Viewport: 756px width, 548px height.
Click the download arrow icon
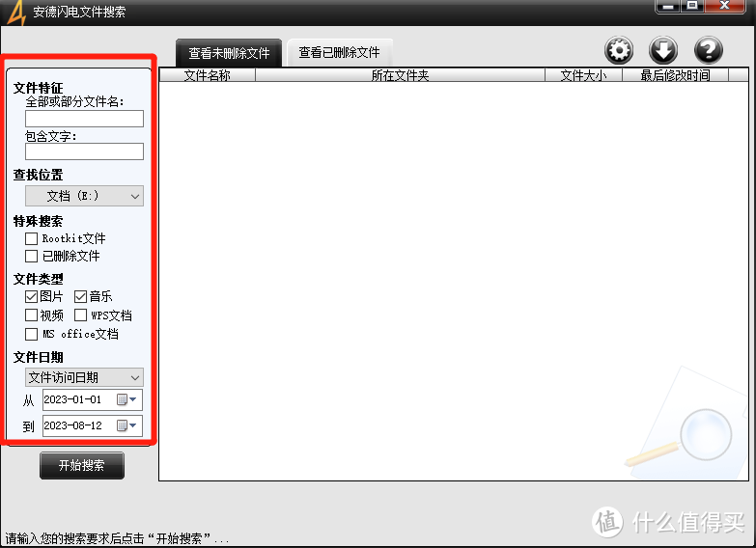[x=663, y=50]
